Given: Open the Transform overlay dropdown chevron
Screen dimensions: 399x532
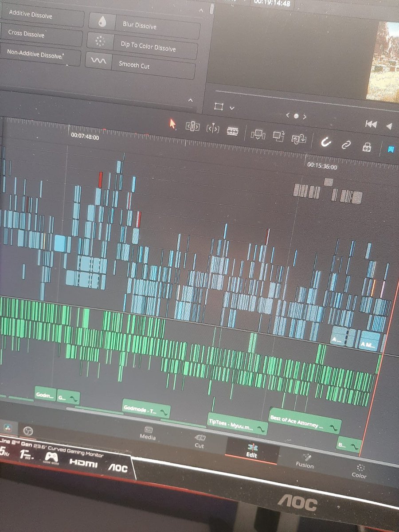Looking at the screenshot, I should 231,108.
